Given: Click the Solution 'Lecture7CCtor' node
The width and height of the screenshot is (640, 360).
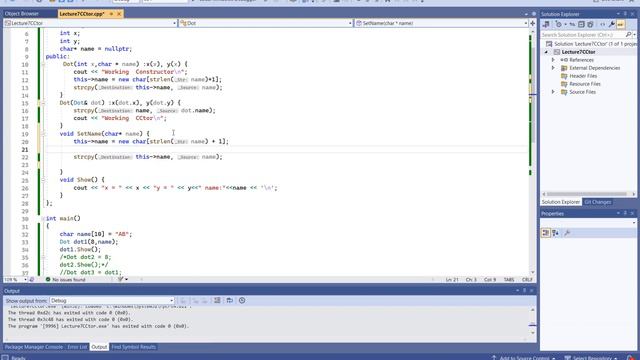Looking at the screenshot, I should [x=592, y=44].
